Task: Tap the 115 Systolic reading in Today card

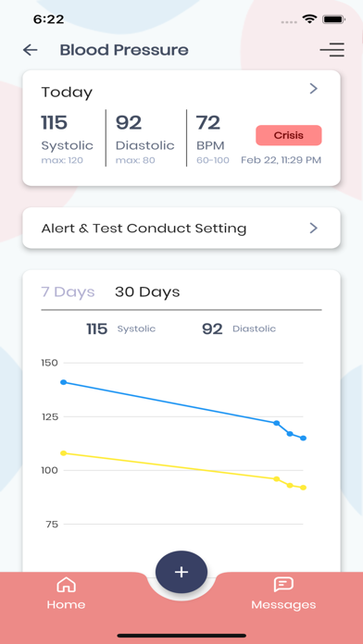Action: click(67, 139)
